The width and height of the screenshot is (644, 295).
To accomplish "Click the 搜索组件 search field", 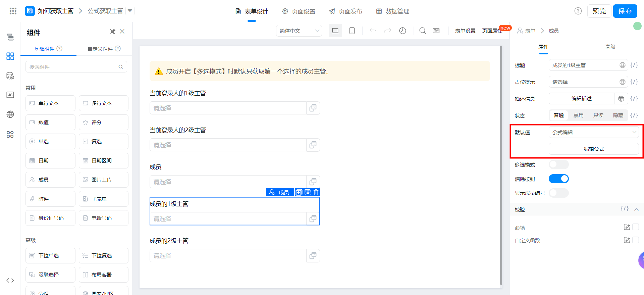I will [x=76, y=67].
